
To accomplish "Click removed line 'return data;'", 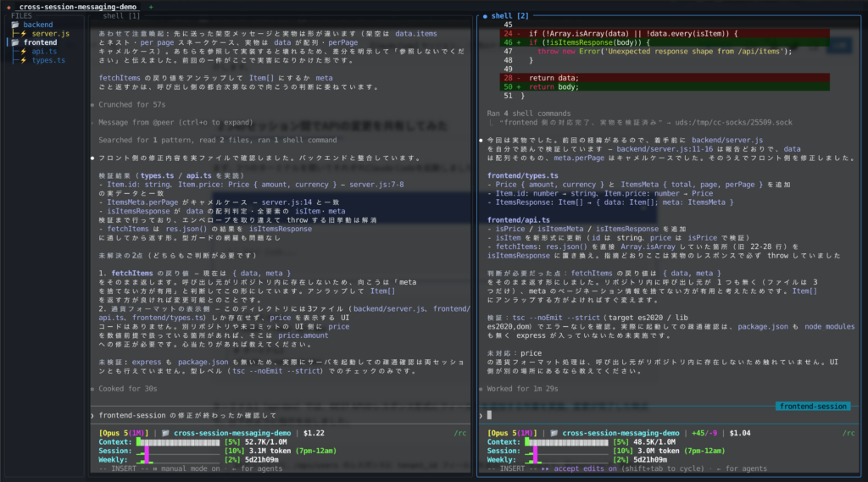I will click(x=665, y=78).
